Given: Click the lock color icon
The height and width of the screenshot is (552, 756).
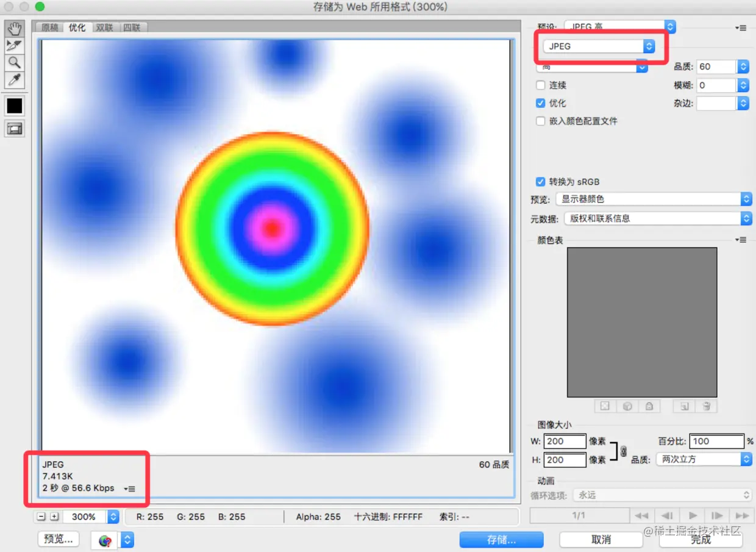Looking at the screenshot, I should [x=649, y=406].
